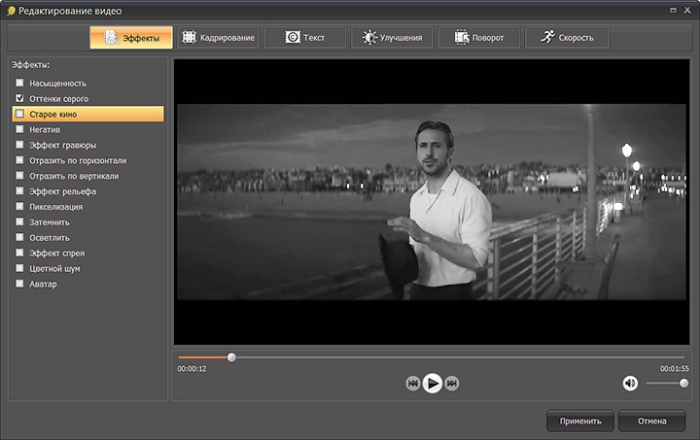The height and width of the screenshot is (440, 700).
Task: Select the Негатив label text
Action: point(45,130)
